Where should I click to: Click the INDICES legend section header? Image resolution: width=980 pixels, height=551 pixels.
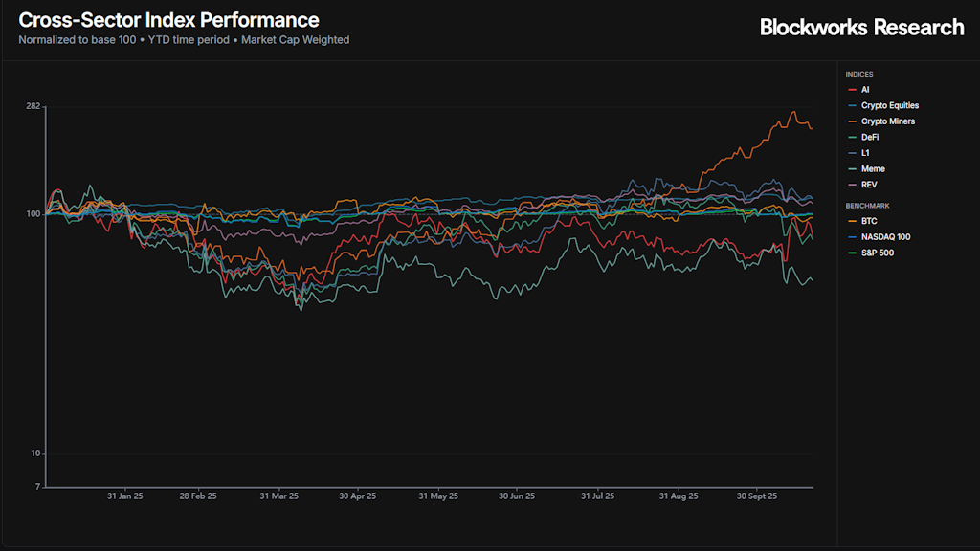pyautogui.click(x=859, y=74)
